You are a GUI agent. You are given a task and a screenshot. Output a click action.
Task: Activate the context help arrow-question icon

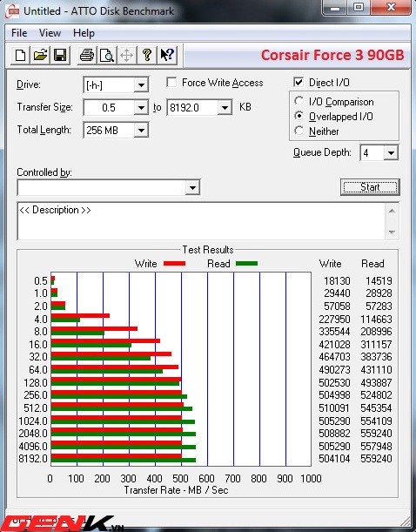coord(167,56)
